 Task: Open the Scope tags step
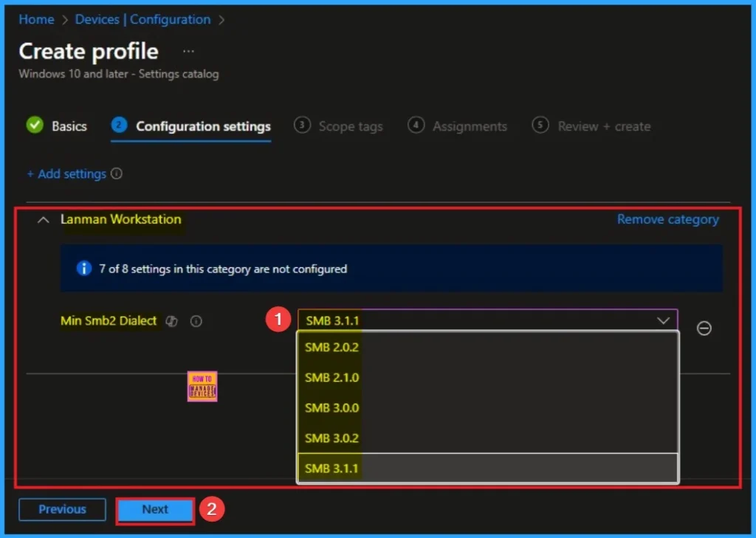350,126
